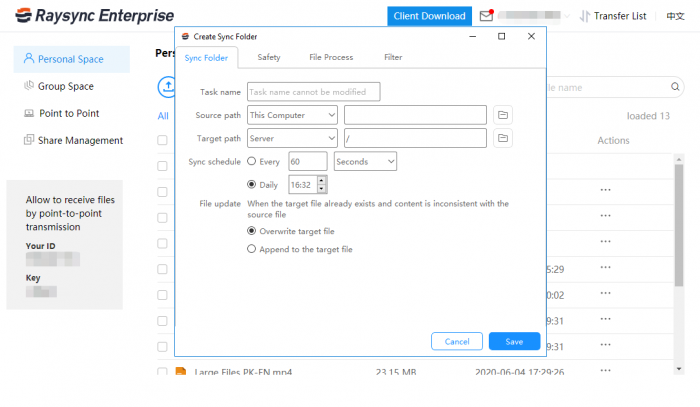This screenshot has height=407, width=700.
Task: Click the Personal Space user icon
Action: click(29, 58)
